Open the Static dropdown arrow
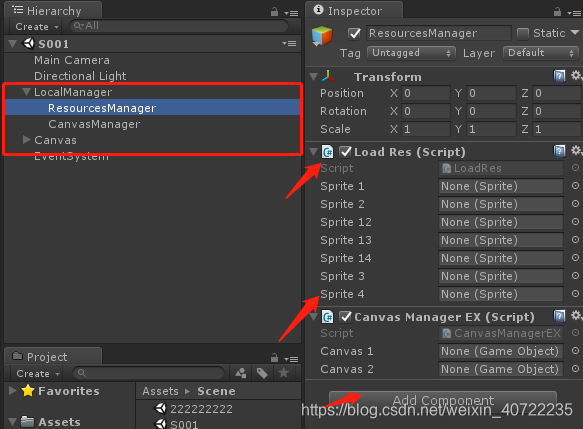 pyautogui.click(x=575, y=33)
